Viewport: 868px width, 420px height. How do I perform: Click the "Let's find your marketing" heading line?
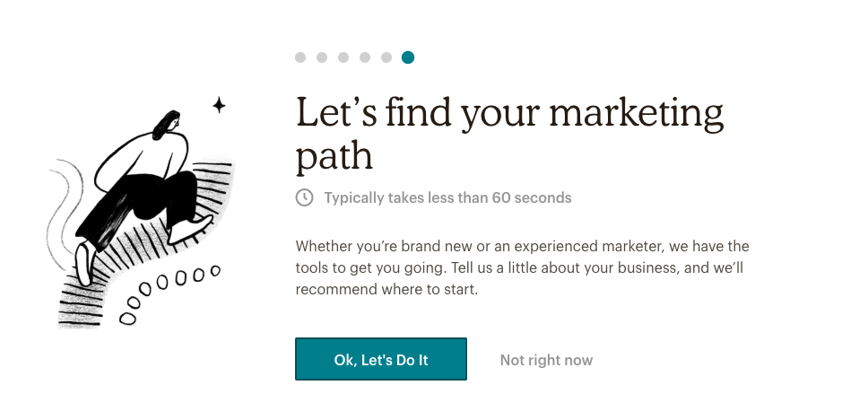(509, 114)
